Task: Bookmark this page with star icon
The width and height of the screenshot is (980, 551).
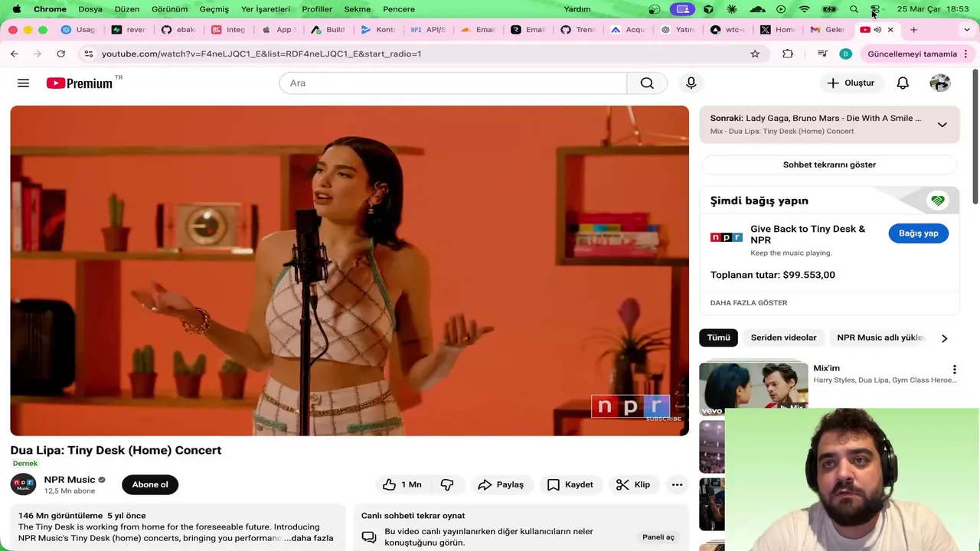Action: [755, 54]
